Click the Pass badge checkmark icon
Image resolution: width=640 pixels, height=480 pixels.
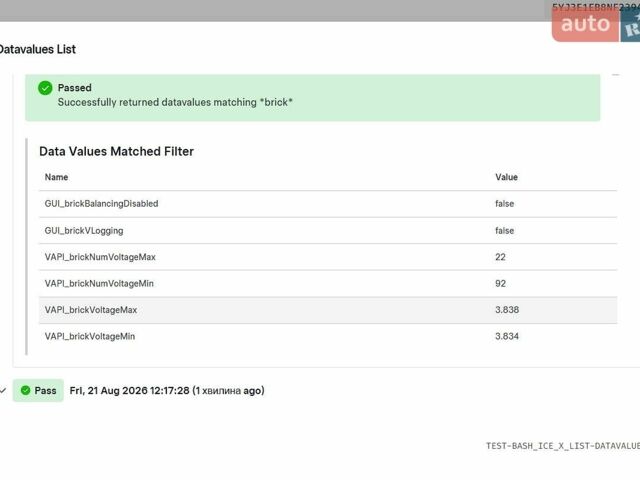pyautogui.click(x=25, y=390)
